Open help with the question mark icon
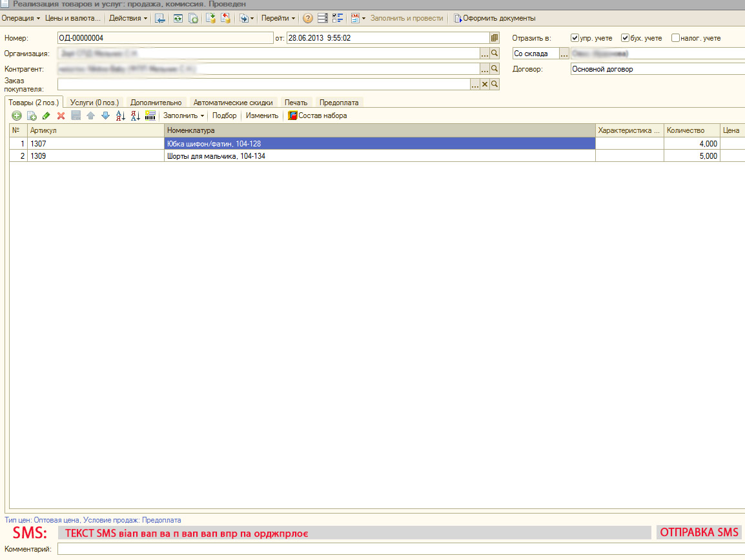 tap(308, 18)
